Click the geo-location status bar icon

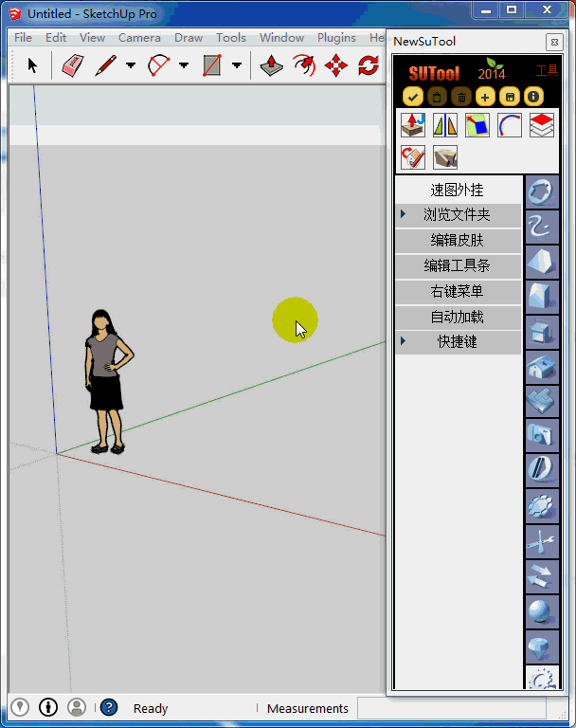click(x=20, y=707)
